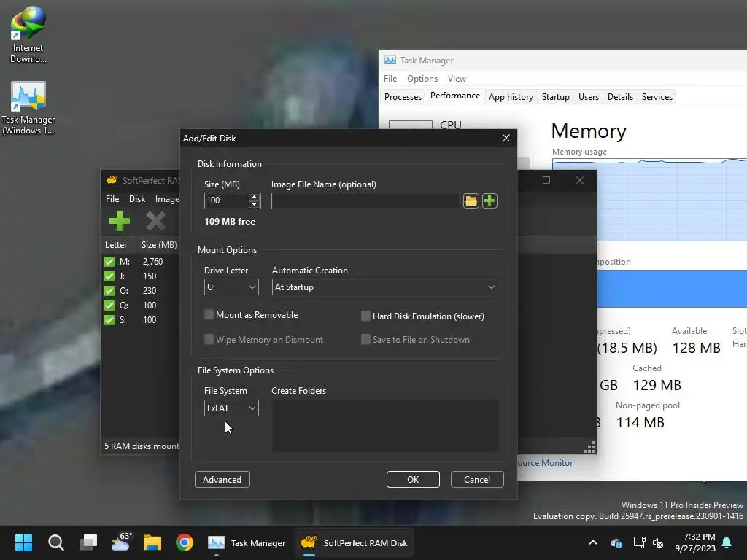
Task: Click OK in Add/Edit Disk dialog
Action: pyautogui.click(x=413, y=480)
